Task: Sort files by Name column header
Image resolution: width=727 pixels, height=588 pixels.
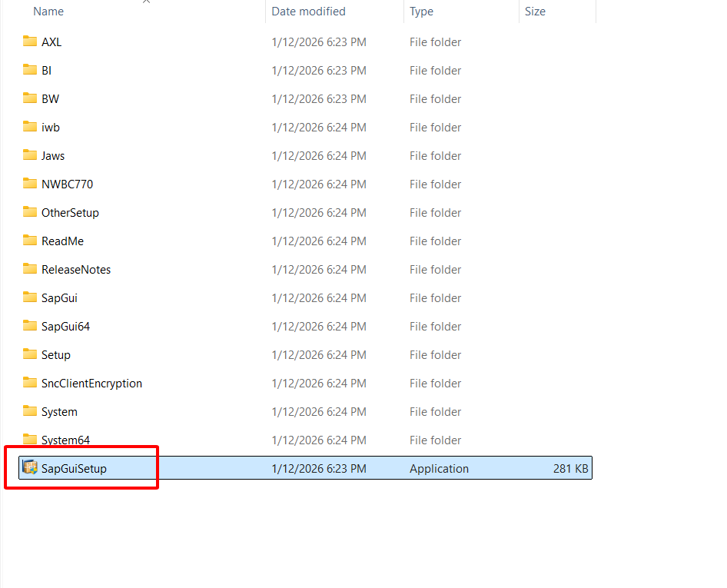Action: pos(48,12)
